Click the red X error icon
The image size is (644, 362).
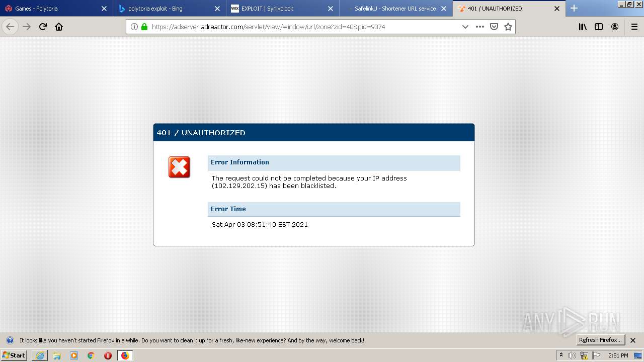pos(179,167)
